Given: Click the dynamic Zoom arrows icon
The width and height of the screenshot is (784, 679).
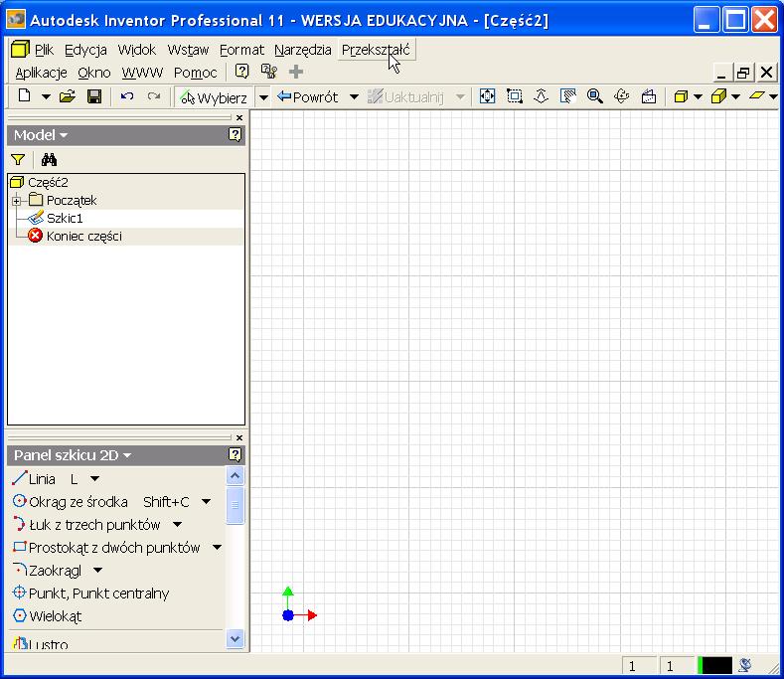Looking at the screenshot, I should (541, 96).
